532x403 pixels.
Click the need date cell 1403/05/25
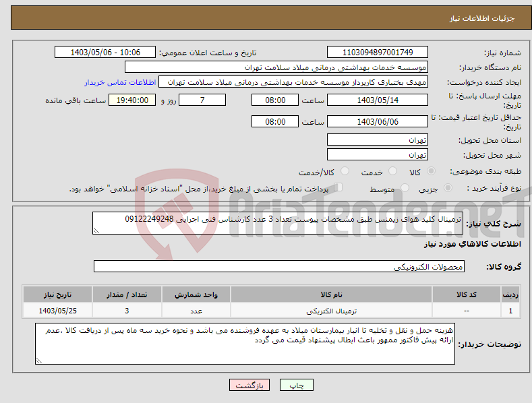coord(58,311)
